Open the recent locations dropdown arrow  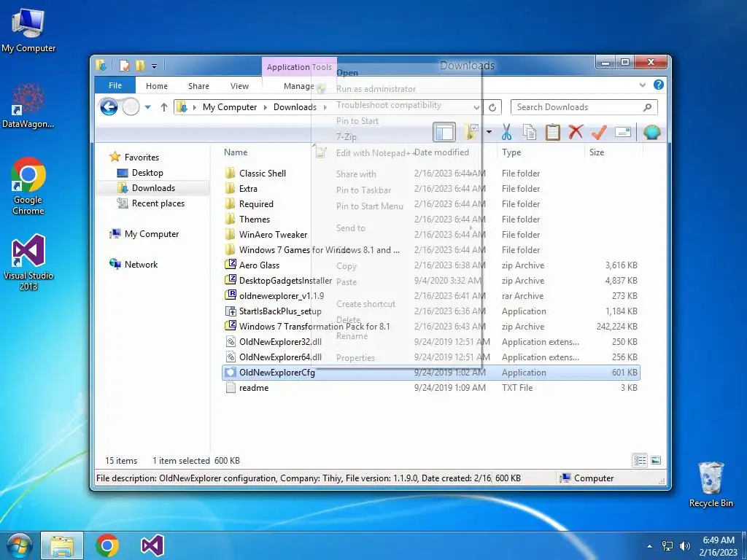point(147,107)
